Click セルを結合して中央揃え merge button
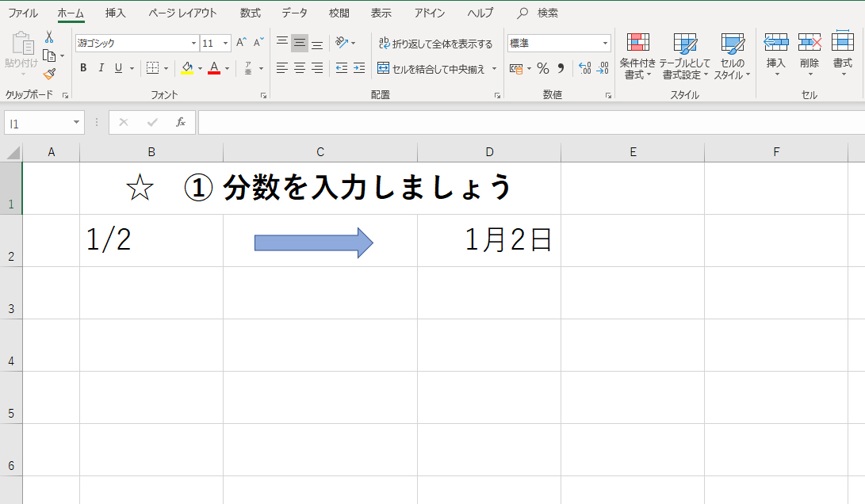This screenshot has height=504, width=865. 434,69
